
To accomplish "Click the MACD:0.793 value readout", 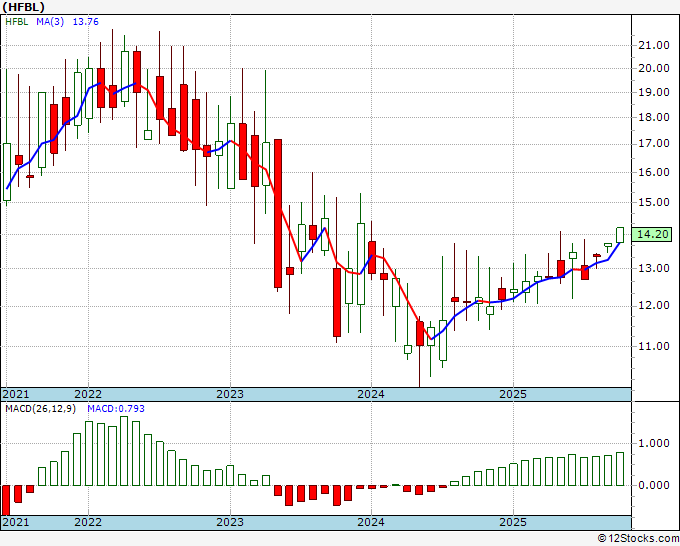I will click(x=116, y=409).
